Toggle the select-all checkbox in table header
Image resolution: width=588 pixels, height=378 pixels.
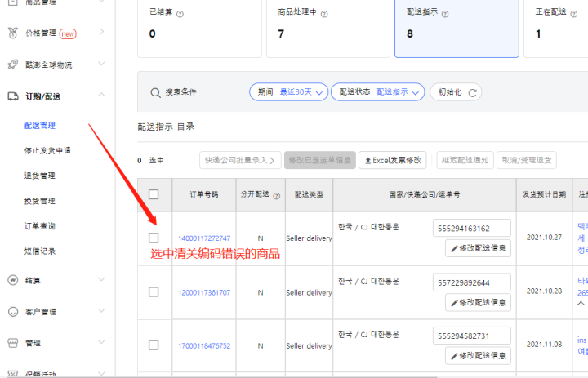(154, 194)
